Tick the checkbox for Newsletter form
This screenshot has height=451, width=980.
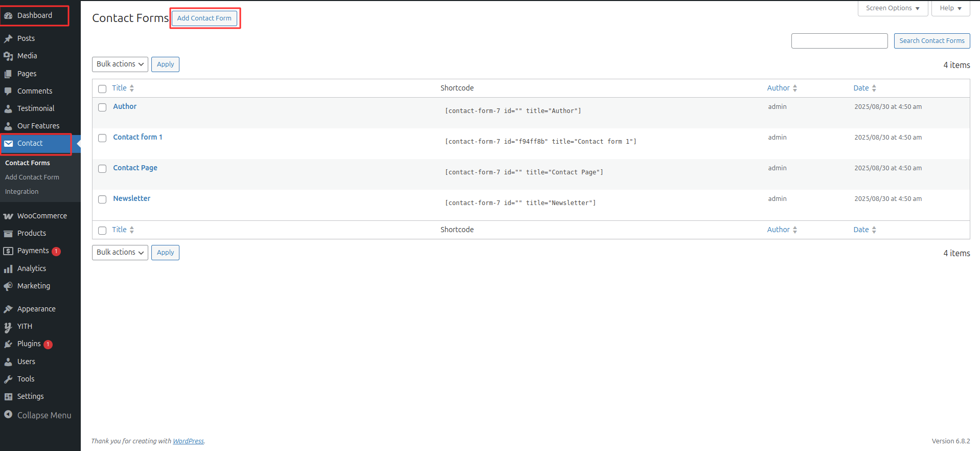(102, 199)
